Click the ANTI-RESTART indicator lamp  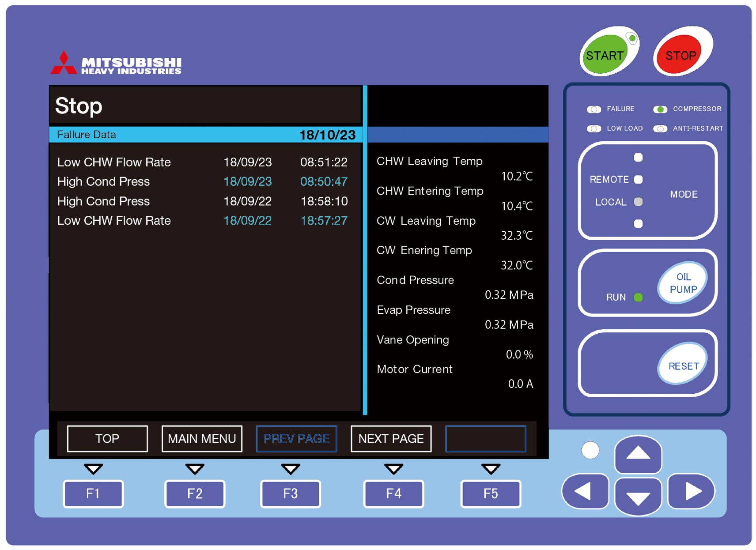tap(660, 128)
